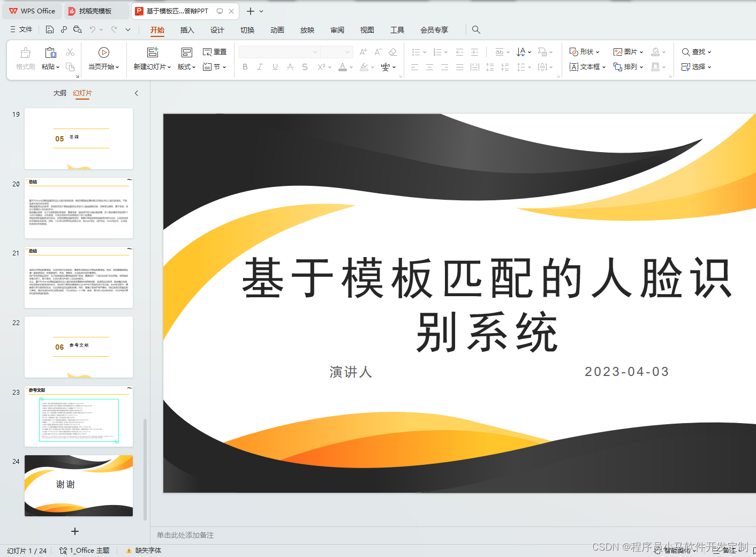Toggle bold formatting on selected text

click(x=245, y=66)
